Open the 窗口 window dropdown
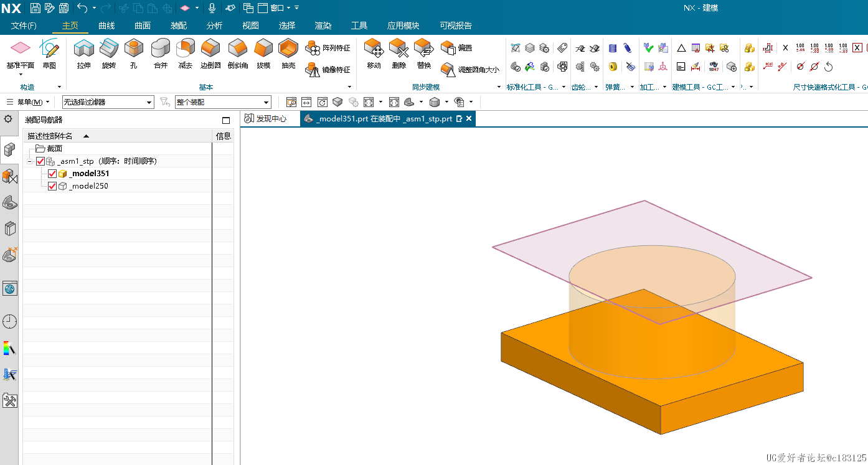Viewport: 868px width, 465px height. click(x=278, y=8)
